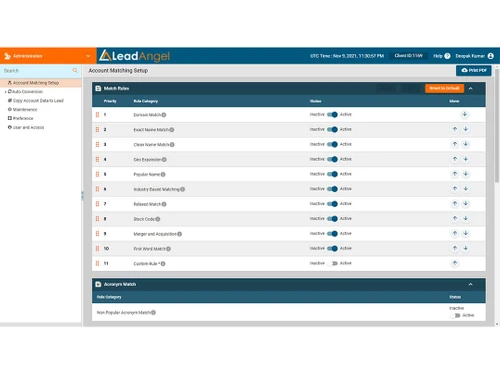Expand Auto Conversion tree node
The height and width of the screenshot is (375, 500).
click(x=5, y=92)
